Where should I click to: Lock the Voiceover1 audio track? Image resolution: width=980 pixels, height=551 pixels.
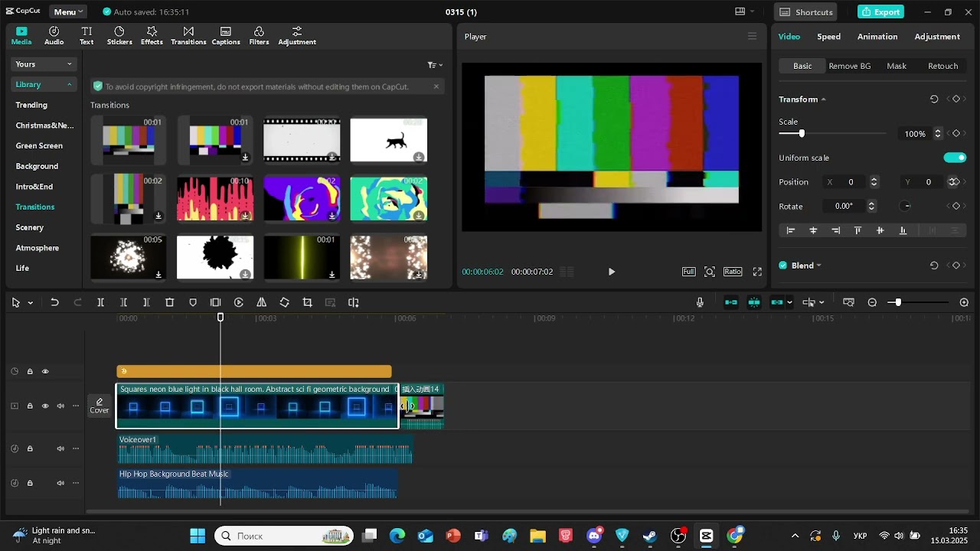tap(30, 448)
